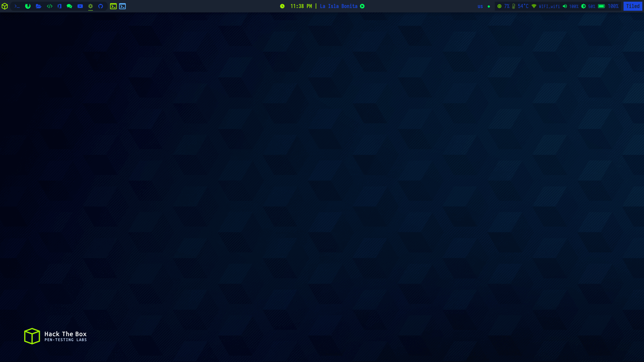Image resolution: width=644 pixels, height=362 pixels.
Task: Open the file manager folder workspace
Action: (x=39, y=6)
